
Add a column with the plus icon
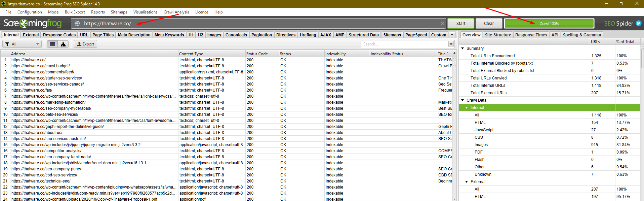point(454,54)
